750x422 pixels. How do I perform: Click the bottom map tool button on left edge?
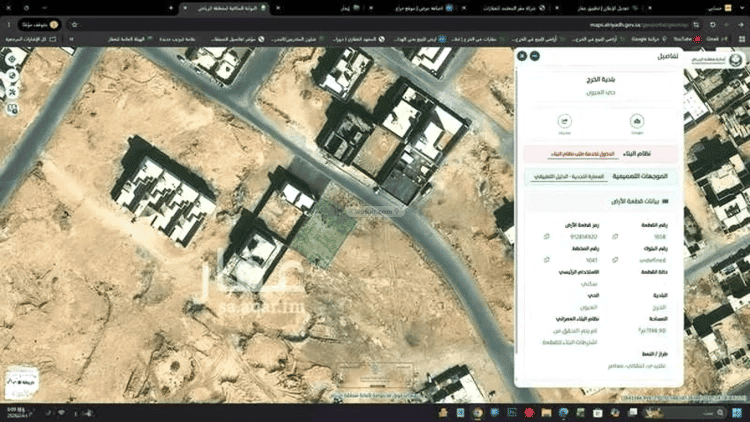click(x=12, y=109)
